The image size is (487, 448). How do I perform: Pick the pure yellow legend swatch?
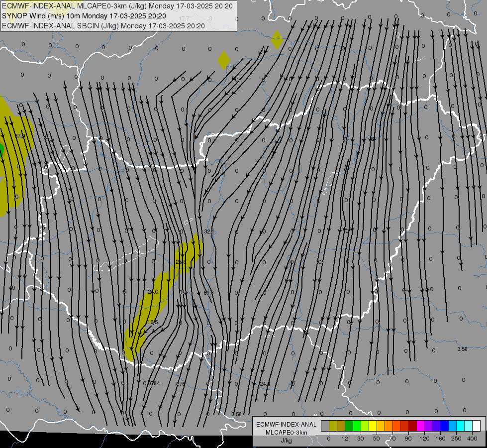373,426
